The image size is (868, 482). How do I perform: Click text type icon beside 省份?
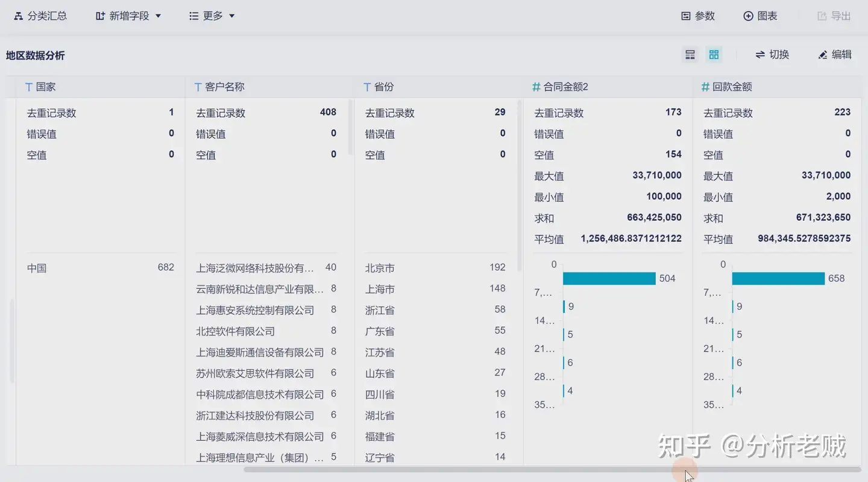coord(367,87)
